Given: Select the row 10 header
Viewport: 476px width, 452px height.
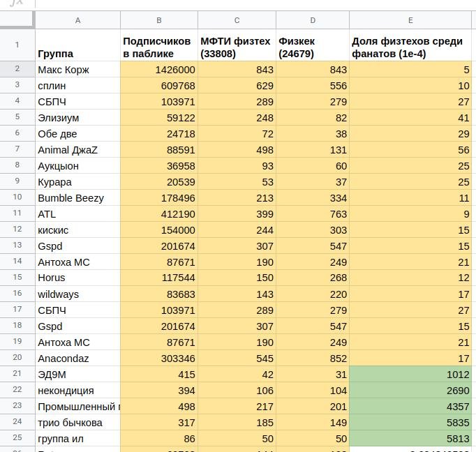Looking at the screenshot, I should click(x=17, y=198).
